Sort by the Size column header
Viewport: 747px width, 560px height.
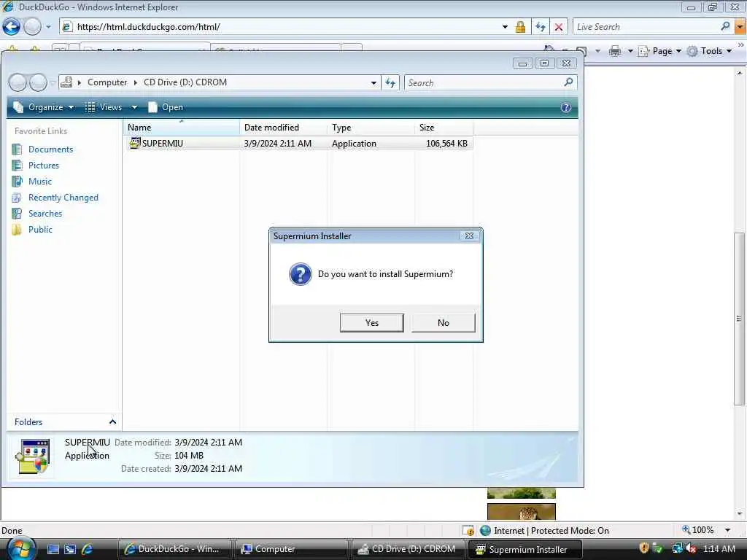tap(444, 128)
